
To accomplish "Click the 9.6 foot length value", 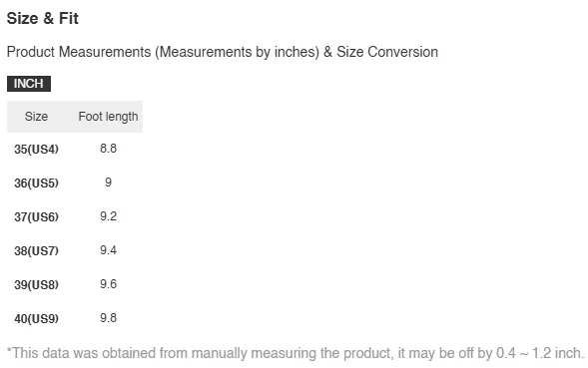I will coord(109,283).
